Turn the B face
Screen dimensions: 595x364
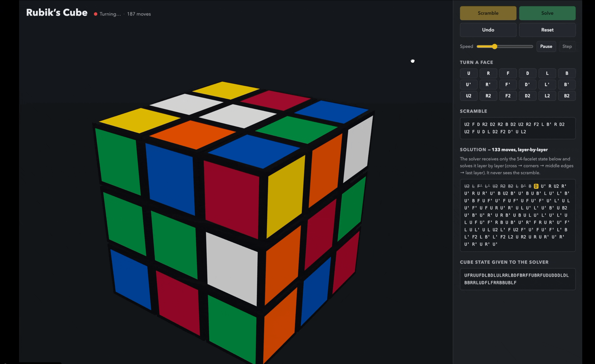pos(567,73)
